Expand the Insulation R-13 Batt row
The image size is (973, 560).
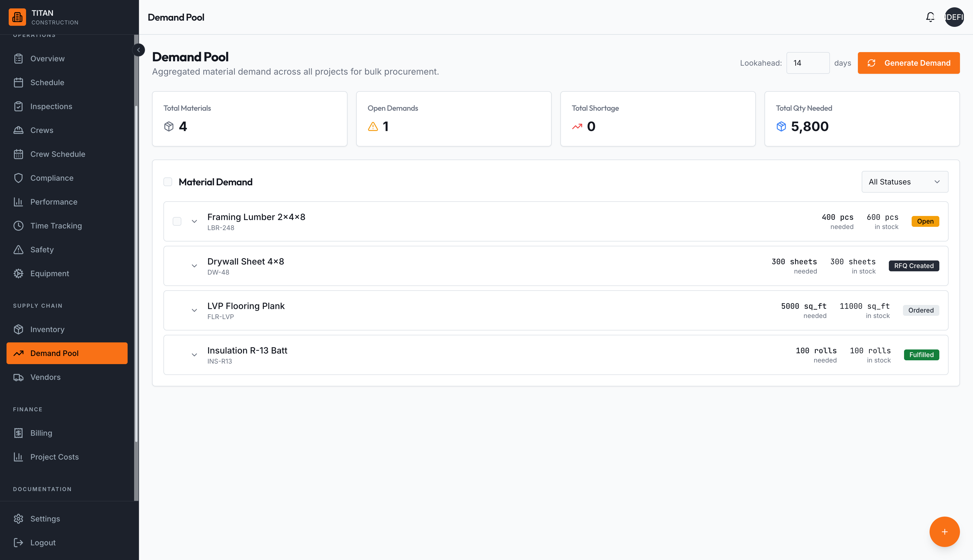[194, 355]
